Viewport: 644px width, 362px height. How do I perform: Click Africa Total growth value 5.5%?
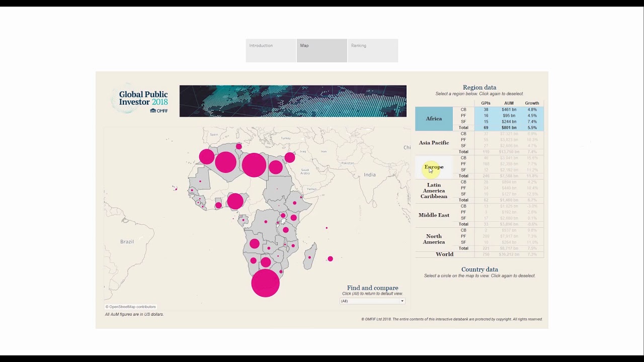click(x=532, y=128)
